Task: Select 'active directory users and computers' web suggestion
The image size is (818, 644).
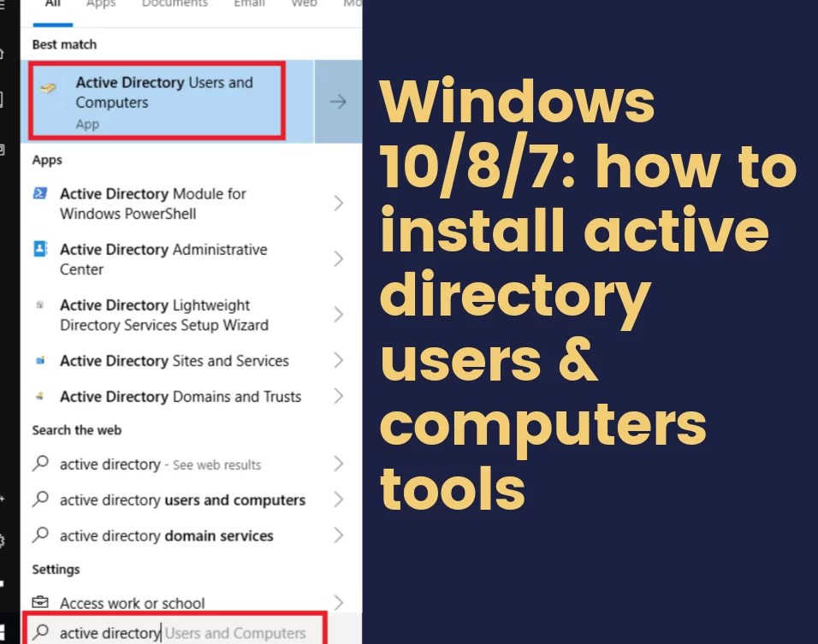Action: (182, 500)
